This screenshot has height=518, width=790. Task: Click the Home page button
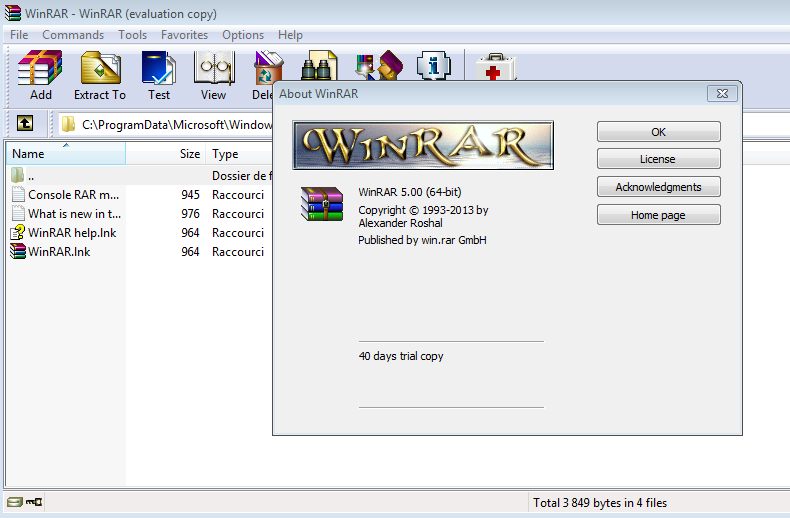click(x=658, y=215)
